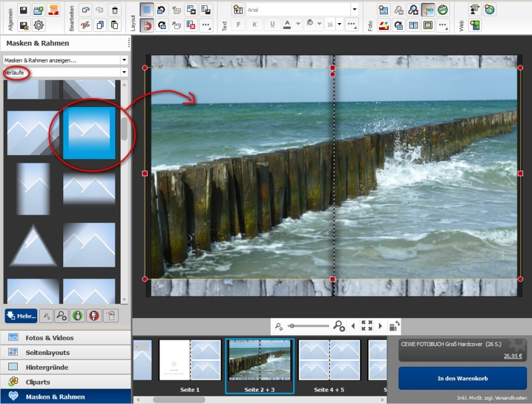Open the font size 16 dropdown
Screen dimensions: 532x404
click(338, 25)
